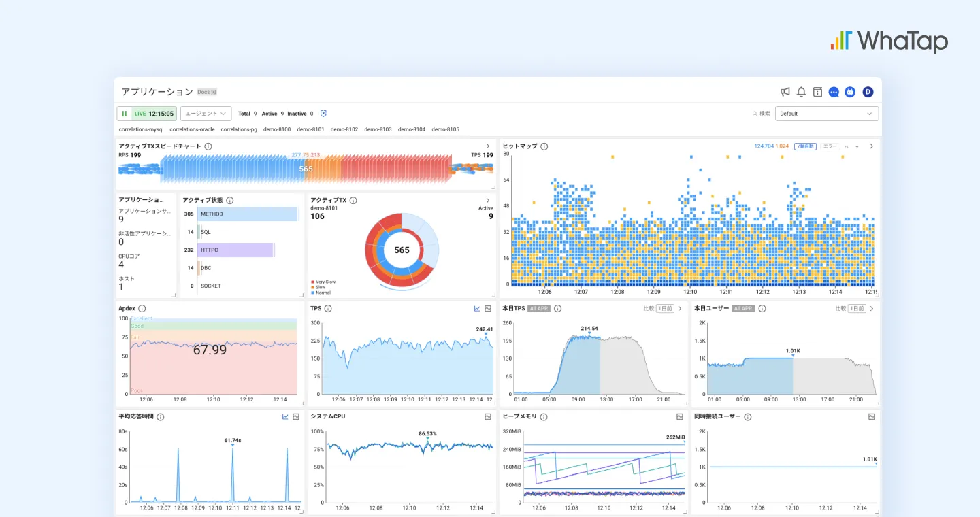Click the heatmap down chevron
The width and height of the screenshot is (980, 517).
[857, 146]
